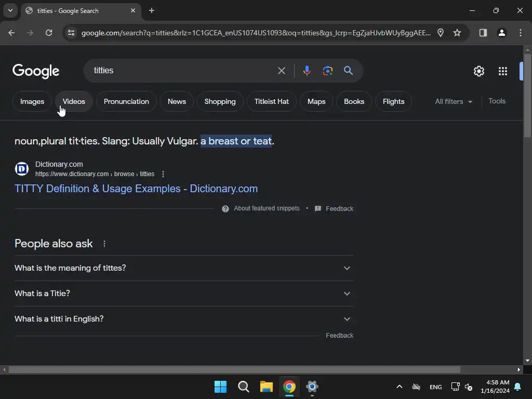The height and width of the screenshot is (399, 532).
Task: Click the Chrome taskbar icon
Action: [289, 387]
